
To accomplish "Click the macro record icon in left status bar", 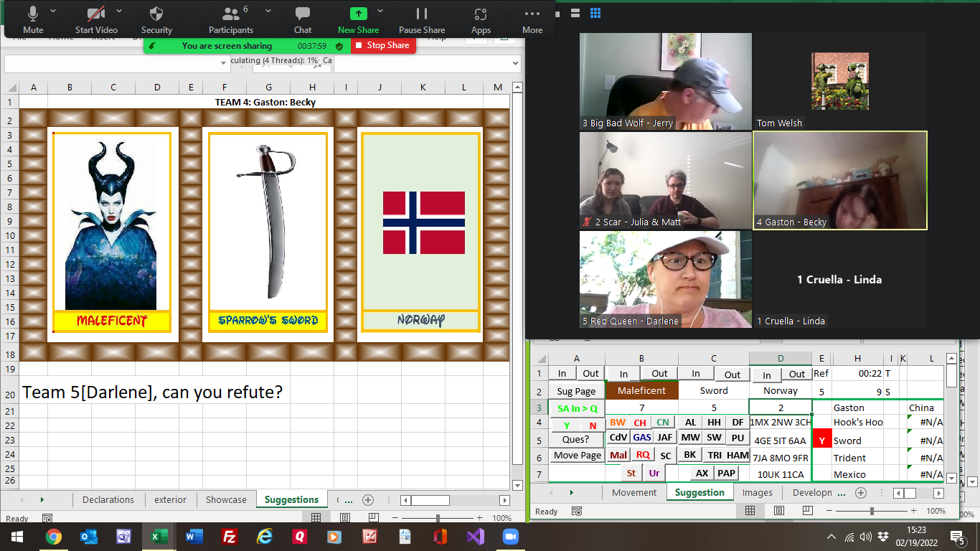I will click(47, 518).
